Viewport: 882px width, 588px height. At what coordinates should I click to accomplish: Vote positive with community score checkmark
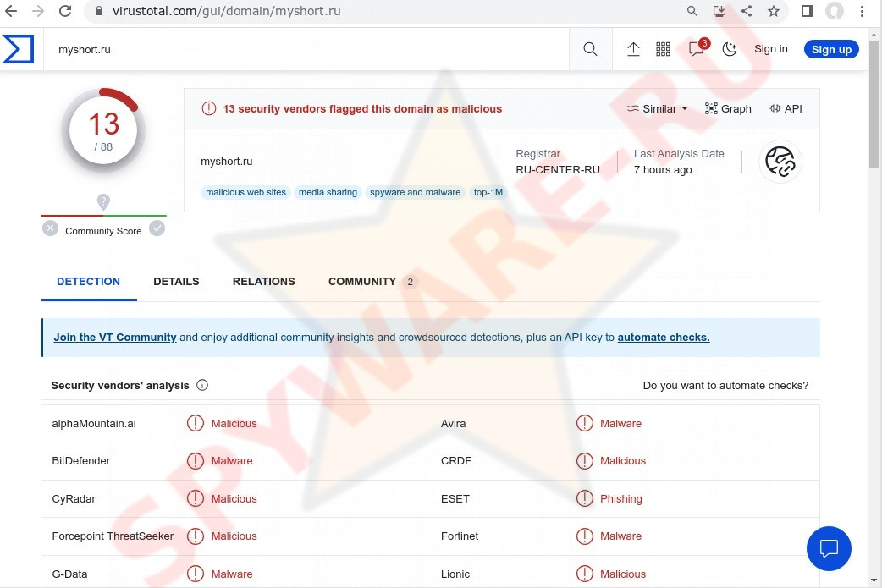click(157, 228)
